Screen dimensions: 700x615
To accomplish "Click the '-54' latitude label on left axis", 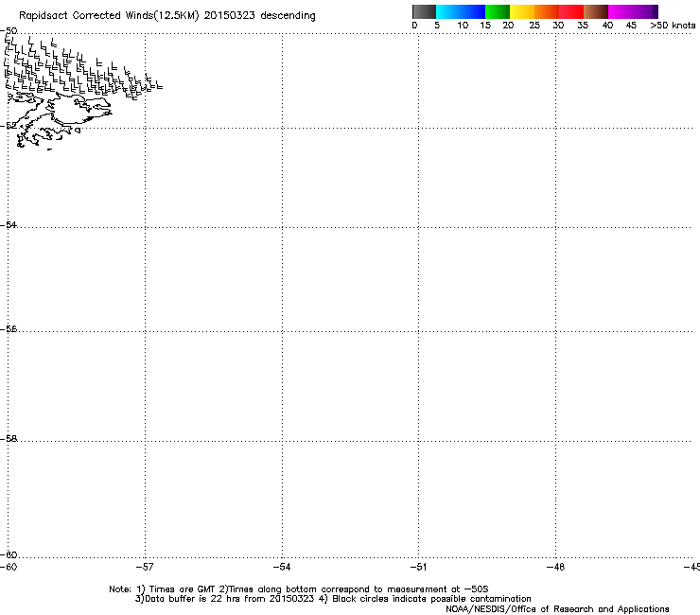I will point(9,225).
